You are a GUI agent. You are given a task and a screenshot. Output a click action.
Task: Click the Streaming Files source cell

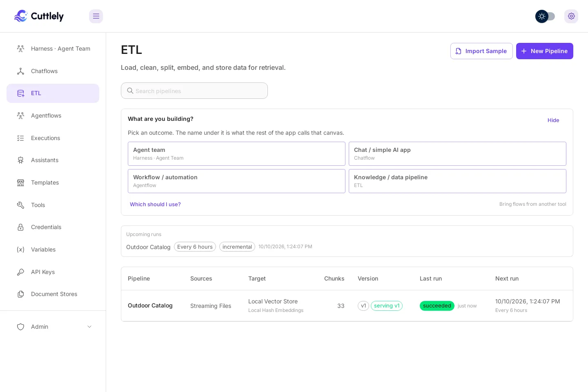(211, 306)
